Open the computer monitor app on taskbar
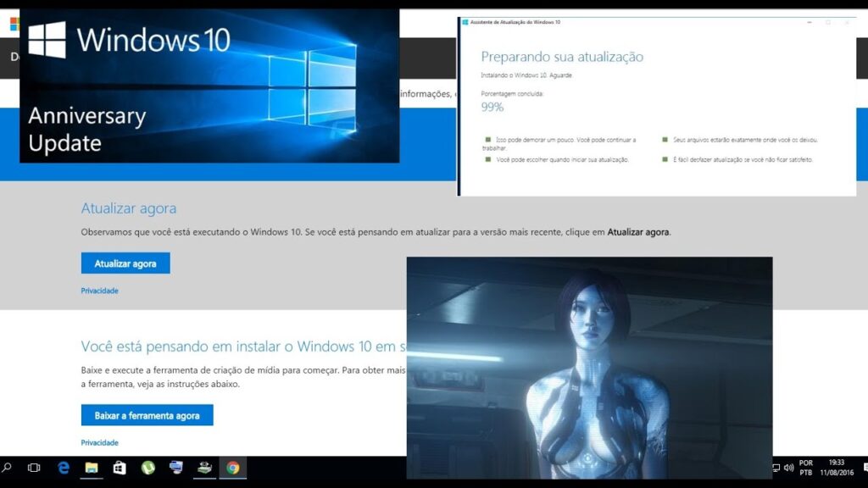This screenshot has width=868, height=488. 176,468
